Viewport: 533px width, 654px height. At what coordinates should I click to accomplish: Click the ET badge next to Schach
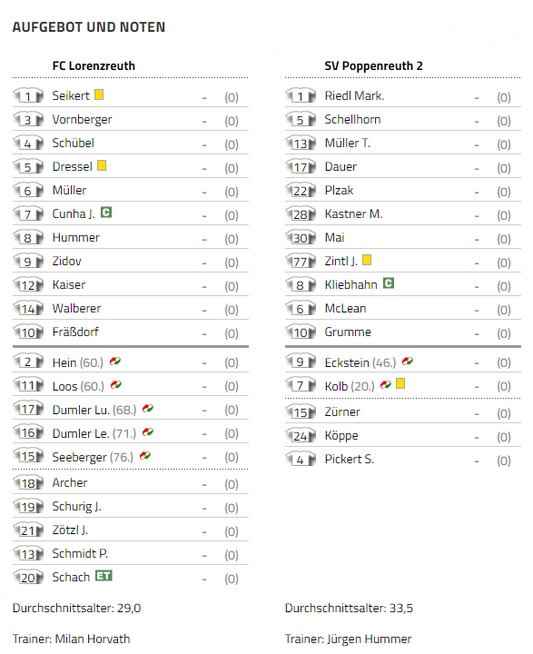(103, 576)
